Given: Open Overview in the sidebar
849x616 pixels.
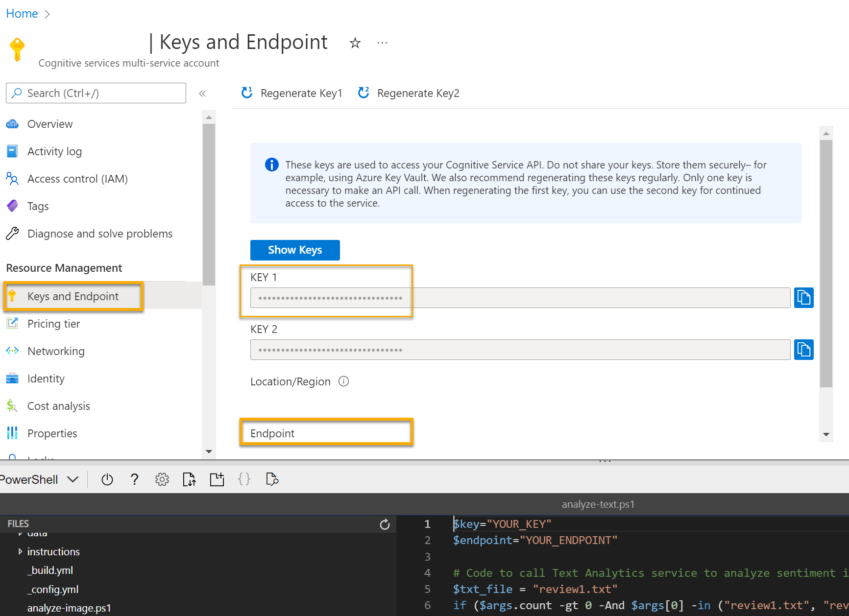Looking at the screenshot, I should click(50, 124).
